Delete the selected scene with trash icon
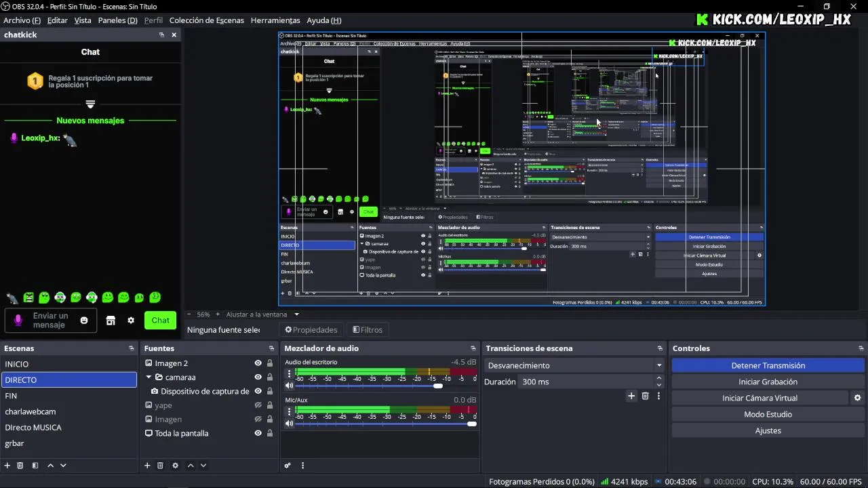The height and width of the screenshot is (488, 868). click(20, 466)
